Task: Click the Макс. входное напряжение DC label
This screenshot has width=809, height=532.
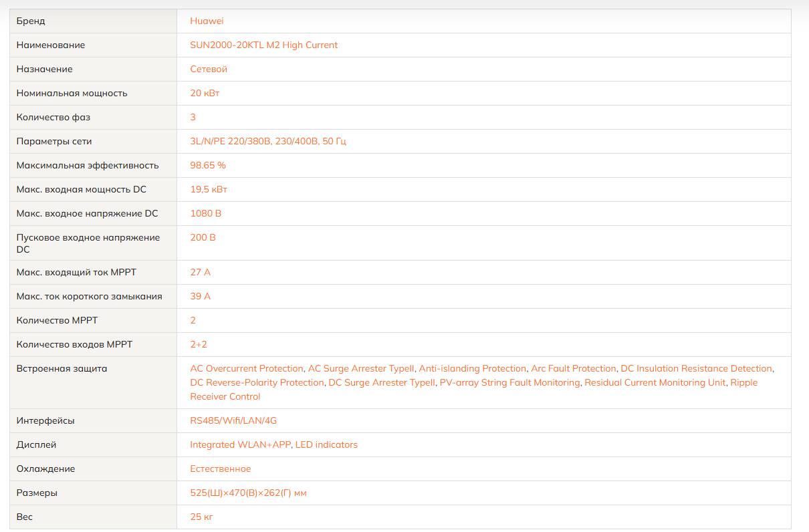Action: tap(88, 213)
